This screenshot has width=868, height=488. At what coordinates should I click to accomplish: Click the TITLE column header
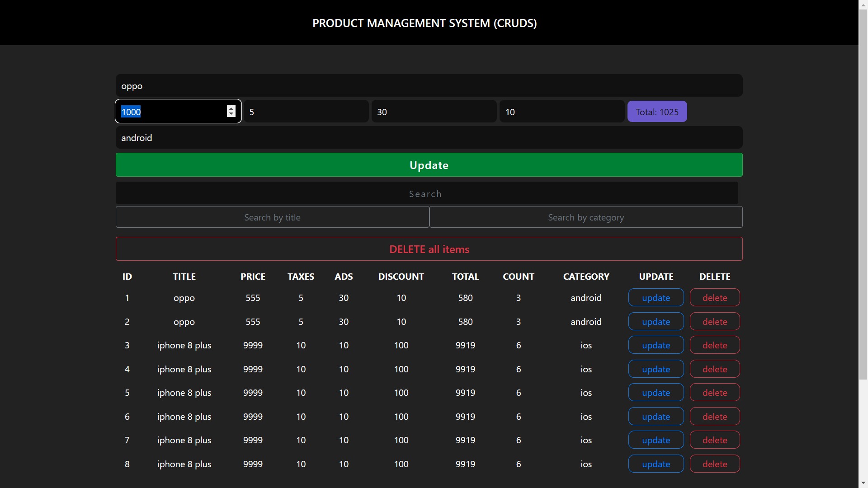(184, 277)
